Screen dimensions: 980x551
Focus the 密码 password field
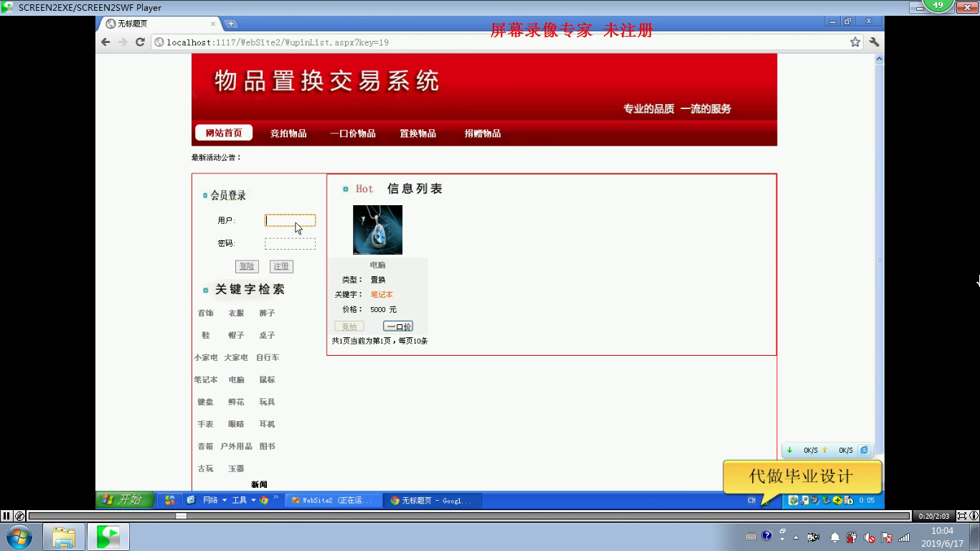290,244
